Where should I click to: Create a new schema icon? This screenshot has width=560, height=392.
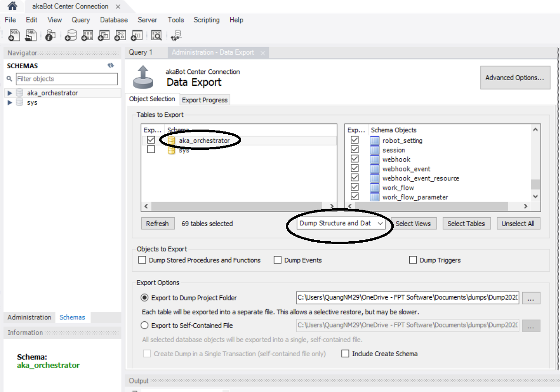tap(71, 35)
